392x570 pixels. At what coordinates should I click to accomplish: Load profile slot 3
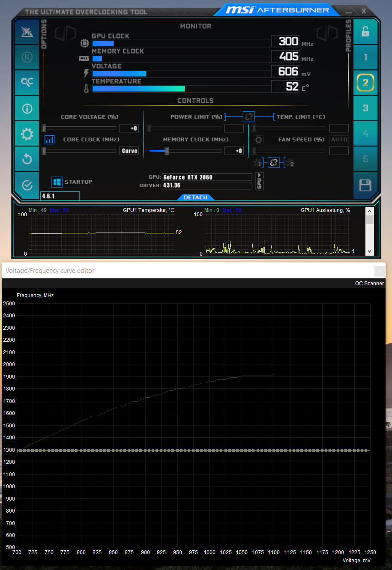pyautogui.click(x=365, y=108)
